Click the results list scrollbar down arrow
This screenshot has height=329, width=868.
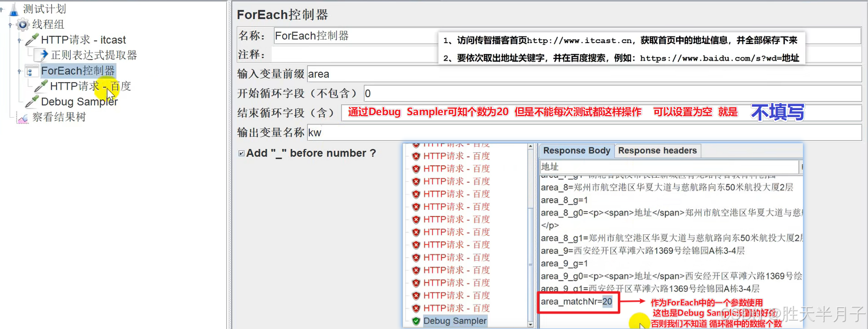coord(531,324)
